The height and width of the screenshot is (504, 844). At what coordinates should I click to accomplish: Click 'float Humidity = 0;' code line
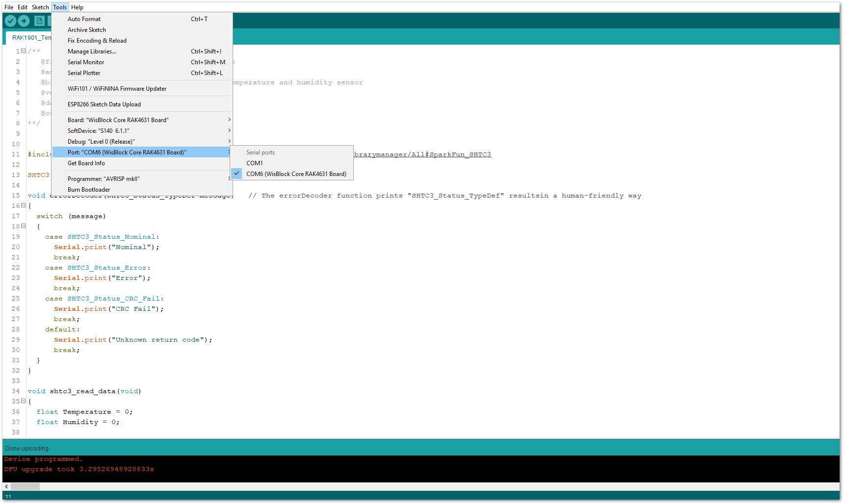coord(78,422)
